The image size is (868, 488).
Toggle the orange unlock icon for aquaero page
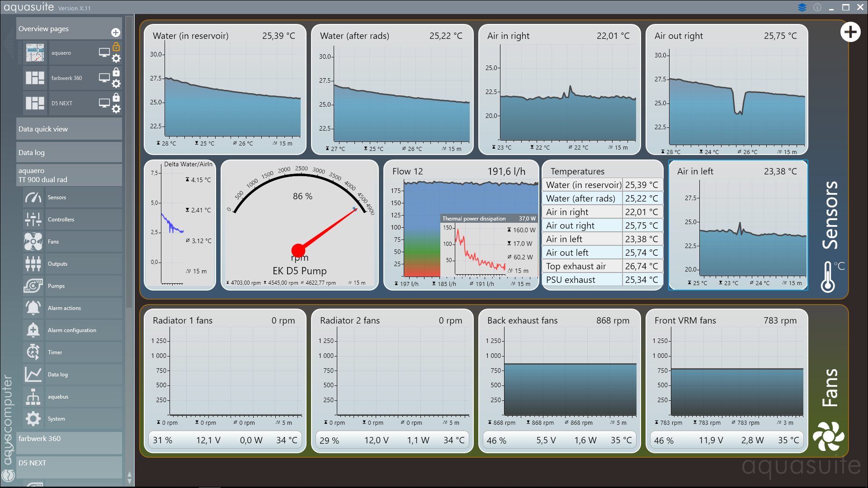click(116, 47)
